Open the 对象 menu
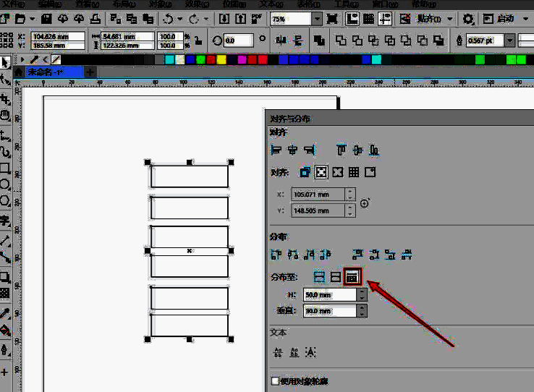This screenshot has width=534, height=392. 157,4
